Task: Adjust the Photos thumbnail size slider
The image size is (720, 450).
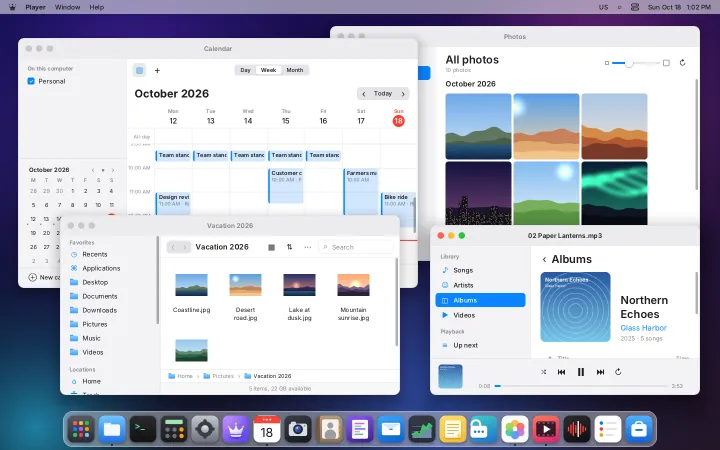Action: point(636,63)
